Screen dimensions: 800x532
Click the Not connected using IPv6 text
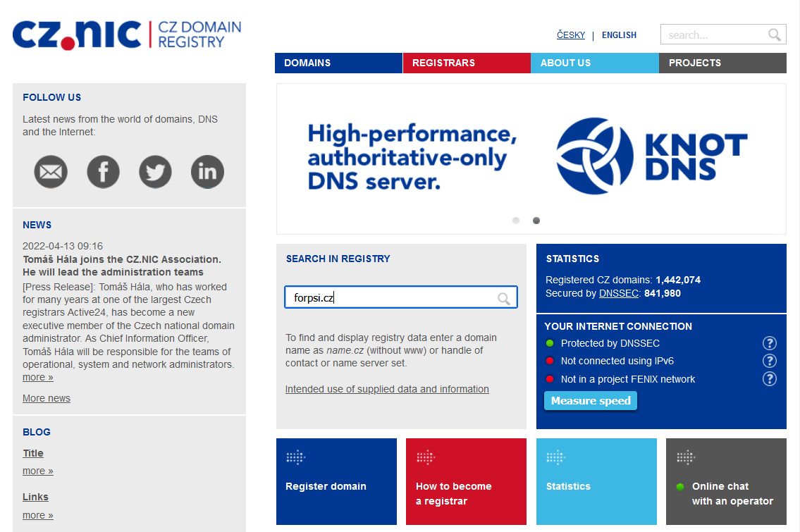click(617, 361)
